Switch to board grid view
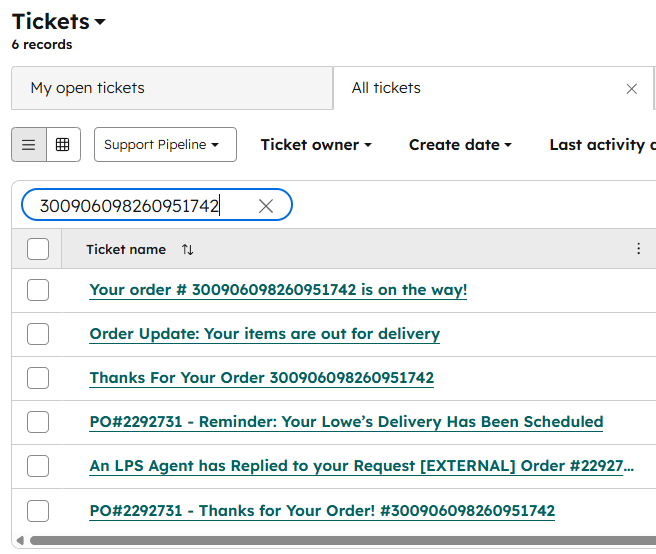 62,145
